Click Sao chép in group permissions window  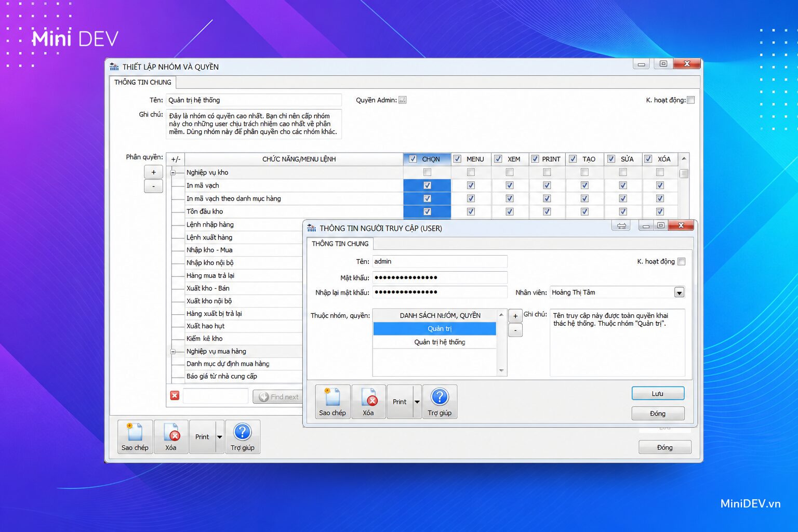pyautogui.click(x=135, y=437)
